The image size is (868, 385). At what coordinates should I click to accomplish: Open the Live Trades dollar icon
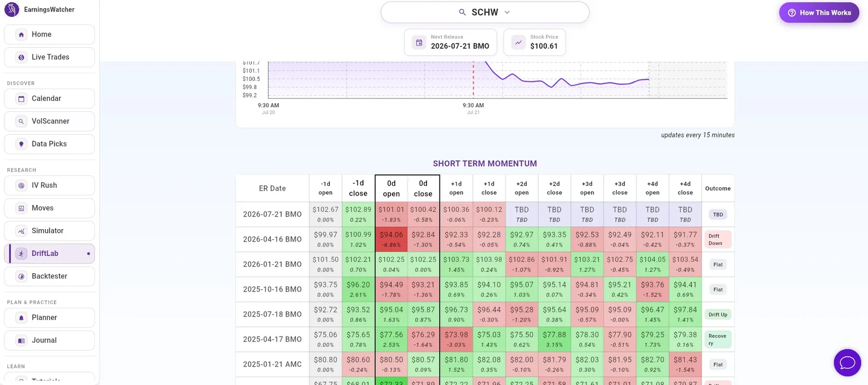[21, 58]
